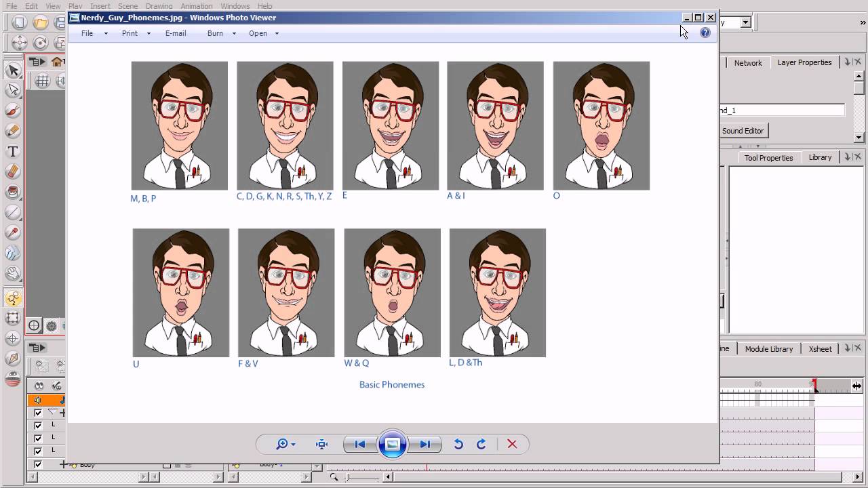The height and width of the screenshot is (488, 868).
Task: Switch to the Xsheet tab
Action: point(820,349)
